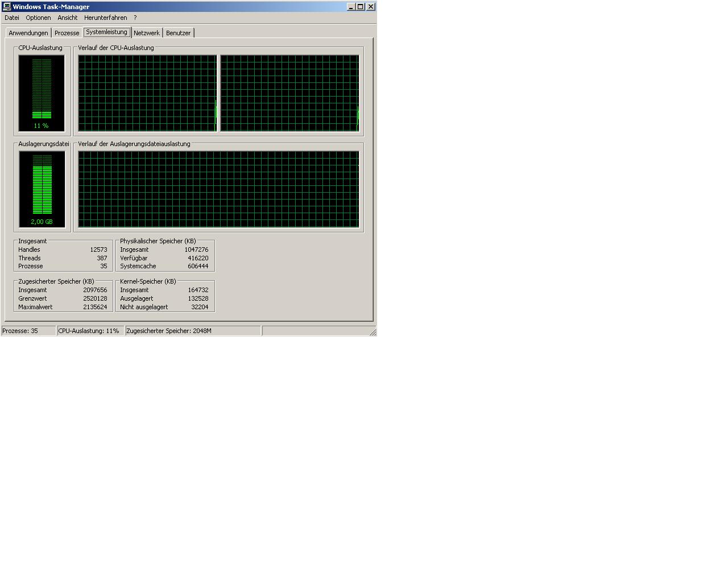The image size is (728, 582).
Task: Click the Systemcache value 606444
Action: (198, 266)
